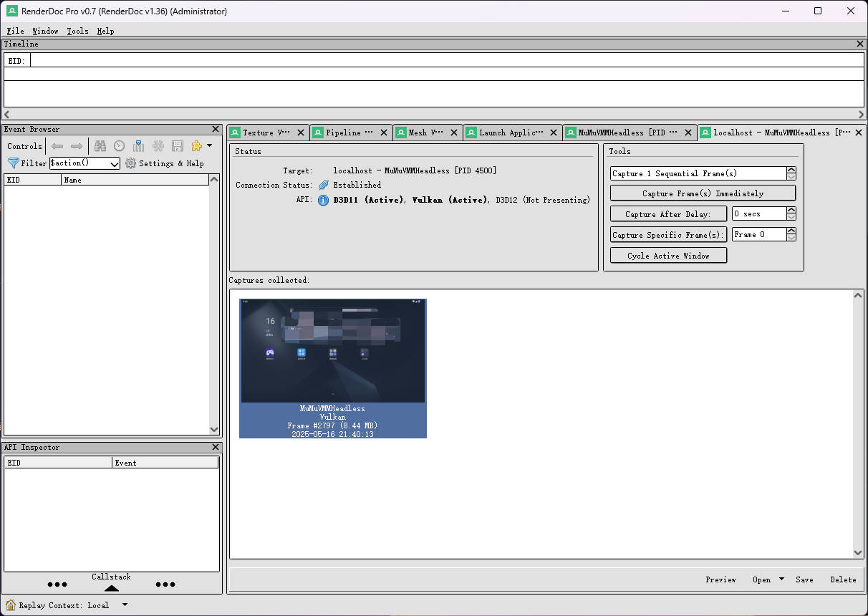Viewport: 868px width, 616px height.
Task: Close the Texture Viewer tab
Action: 301,133
